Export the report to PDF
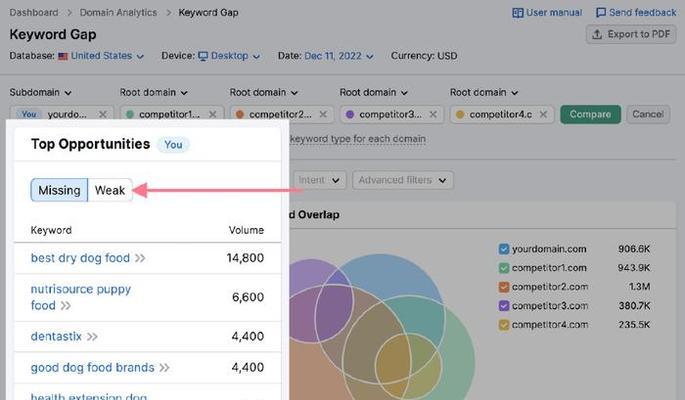This screenshot has width=685, height=400. 631,34
